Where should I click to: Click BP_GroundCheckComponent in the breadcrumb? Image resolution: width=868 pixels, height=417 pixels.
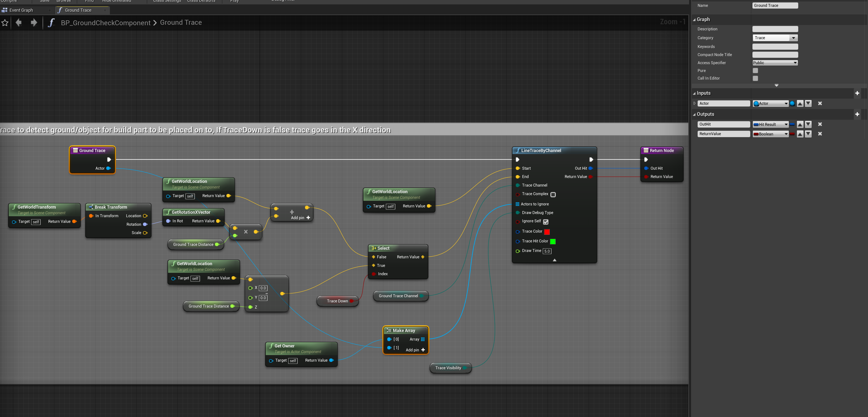[x=106, y=23]
